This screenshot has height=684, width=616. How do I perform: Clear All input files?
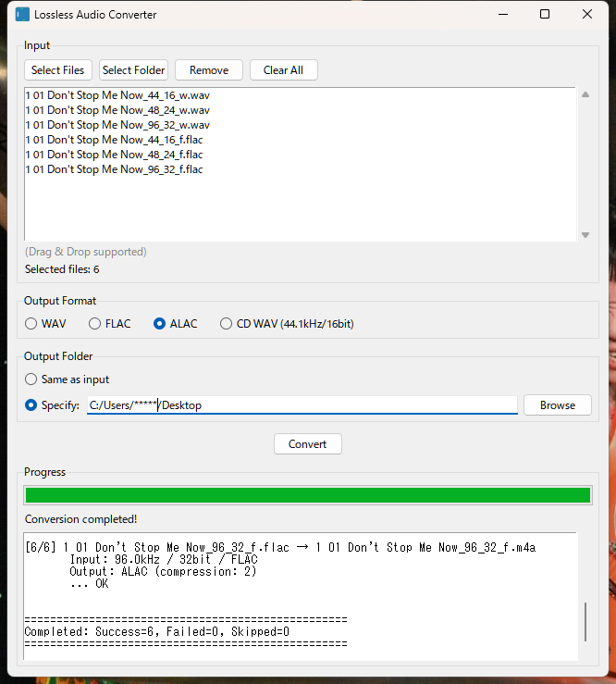coord(283,70)
